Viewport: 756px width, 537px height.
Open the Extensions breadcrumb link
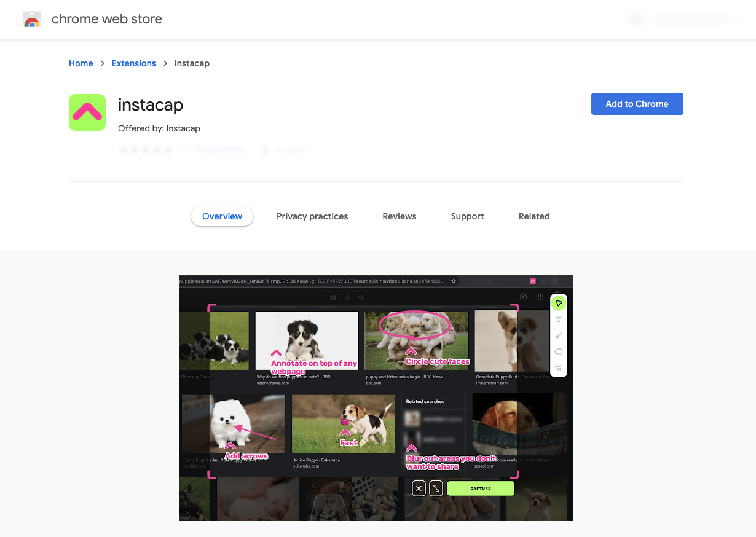tap(134, 63)
